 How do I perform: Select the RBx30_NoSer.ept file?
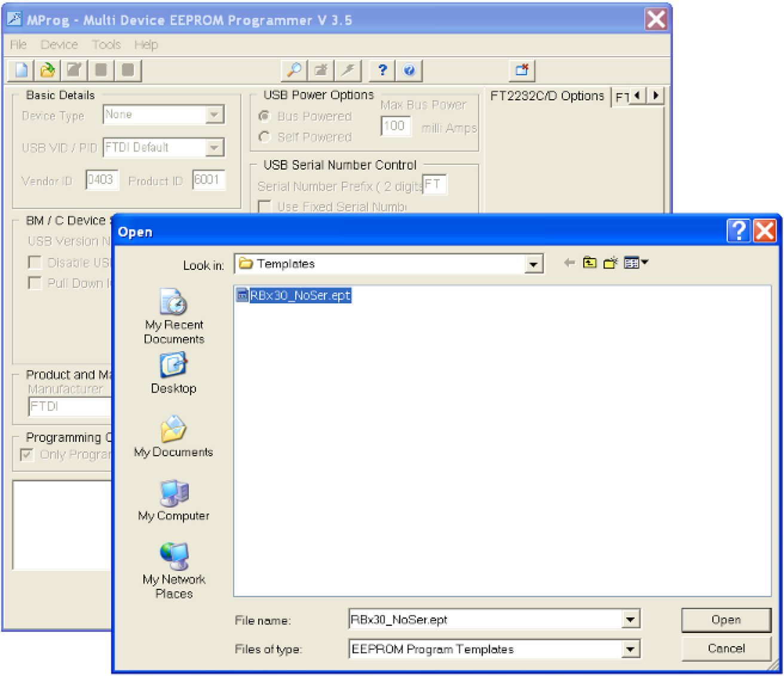point(299,296)
